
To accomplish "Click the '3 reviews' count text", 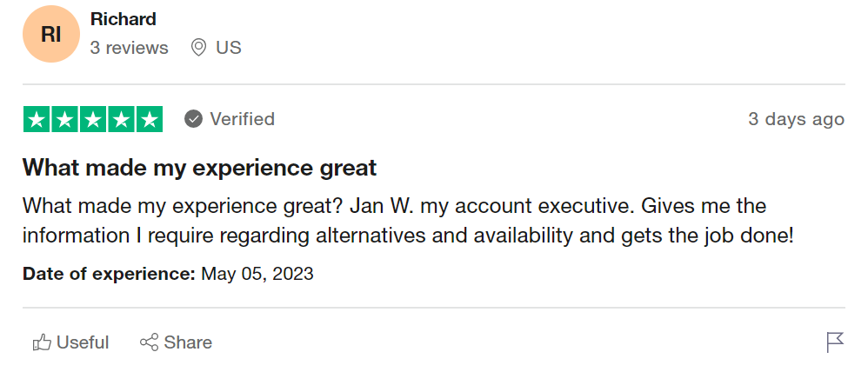I will tap(129, 48).
